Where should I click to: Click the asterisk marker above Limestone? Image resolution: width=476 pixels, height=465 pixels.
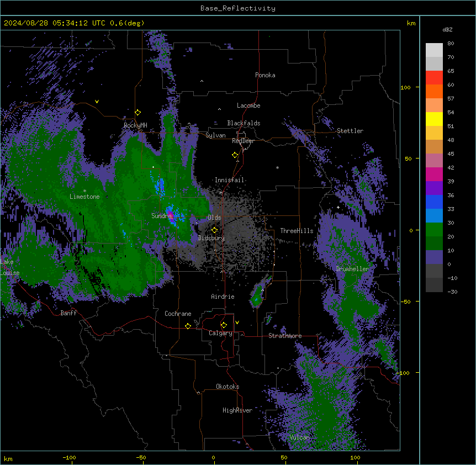84,191
